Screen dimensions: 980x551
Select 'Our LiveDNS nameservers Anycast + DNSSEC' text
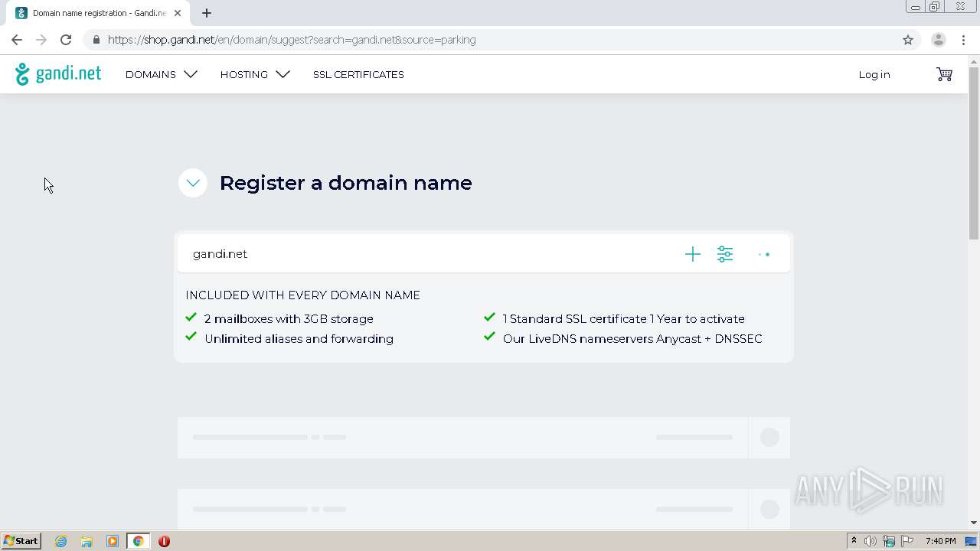(632, 339)
